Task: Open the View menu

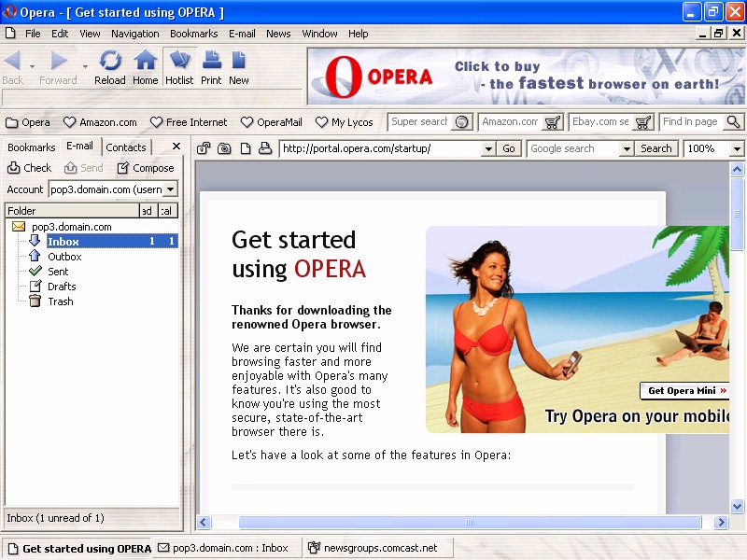Action: pos(90,34)
